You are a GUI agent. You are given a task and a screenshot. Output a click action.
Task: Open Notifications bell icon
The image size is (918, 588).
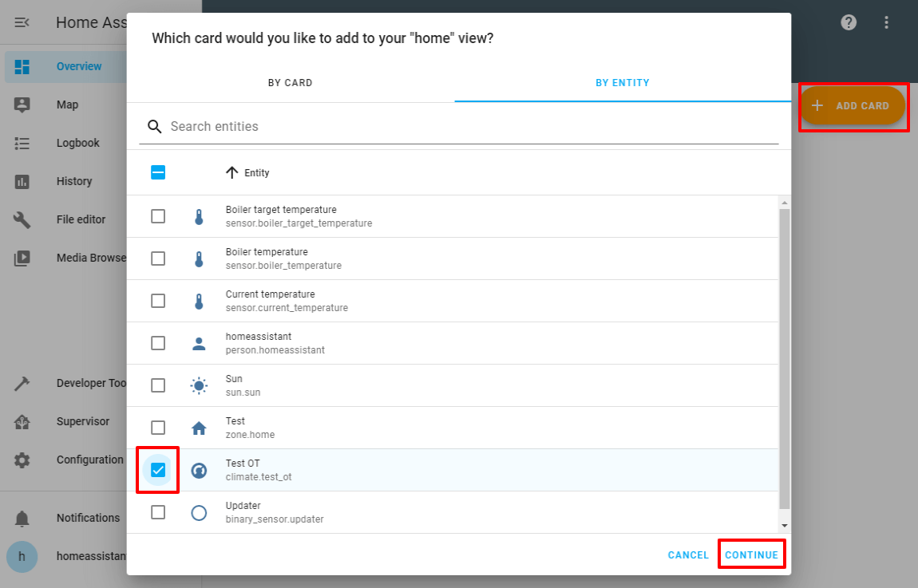(x=22, y=518)
